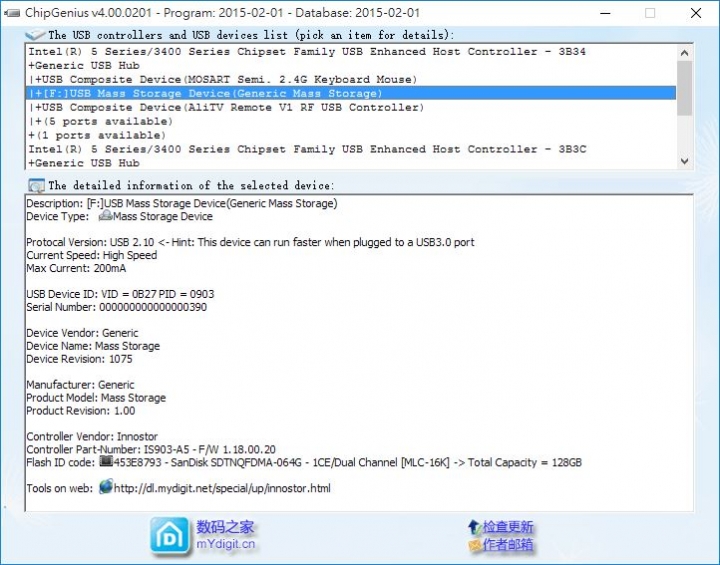Click the Serial Number value line

click(116, 307)
